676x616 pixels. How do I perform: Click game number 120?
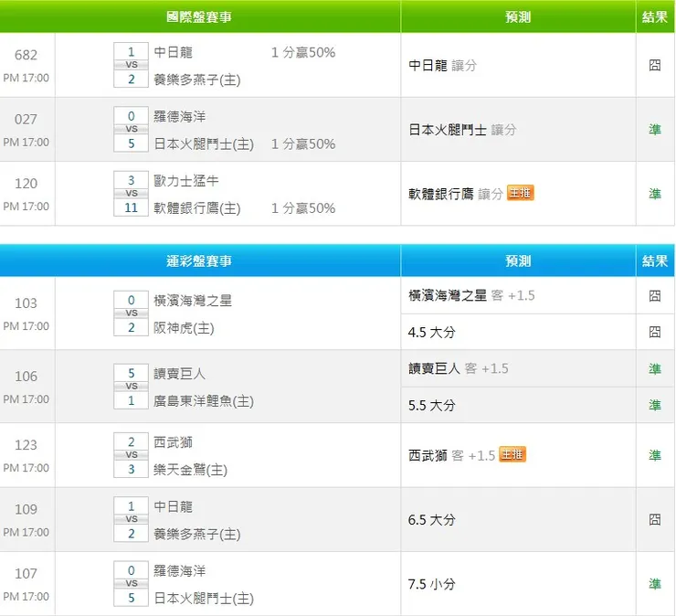coord(26,184)
